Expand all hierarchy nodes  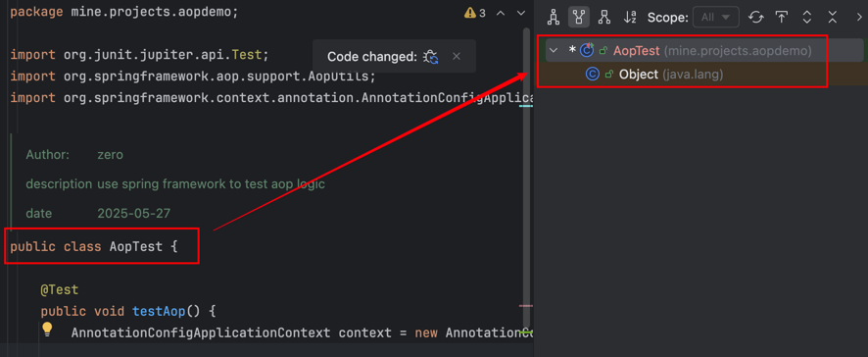[x=807, y=18]
